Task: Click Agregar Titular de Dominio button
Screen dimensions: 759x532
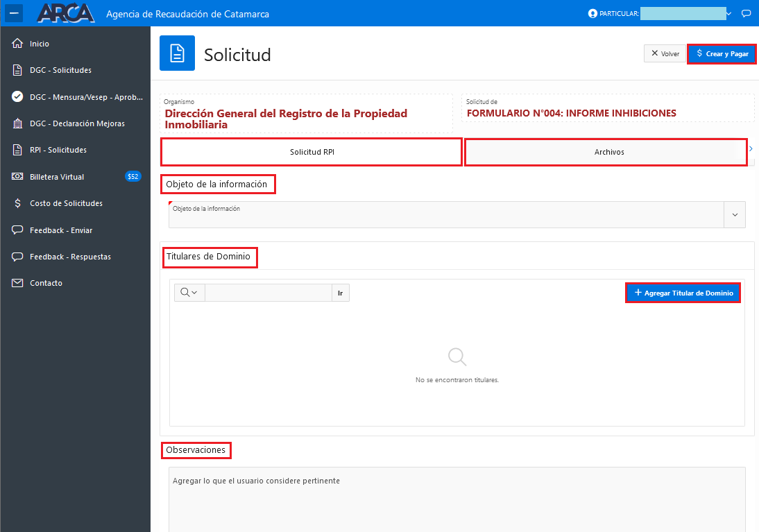Action: [x=683, y=293]
